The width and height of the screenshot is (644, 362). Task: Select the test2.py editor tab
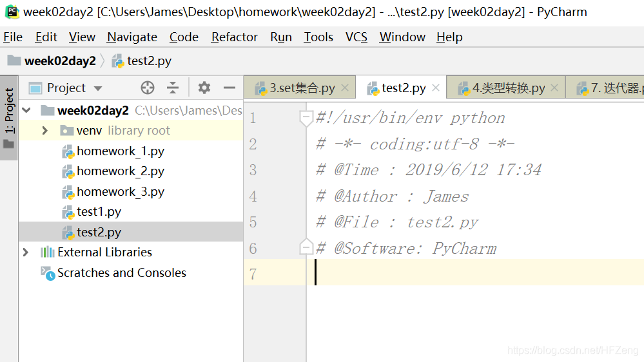401,88
